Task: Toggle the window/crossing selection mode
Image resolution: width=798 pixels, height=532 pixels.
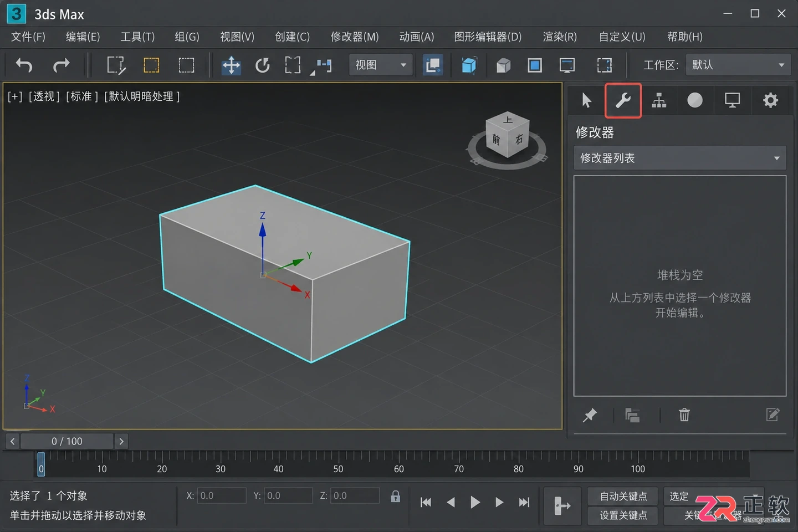Action: (x=186, y=65)
